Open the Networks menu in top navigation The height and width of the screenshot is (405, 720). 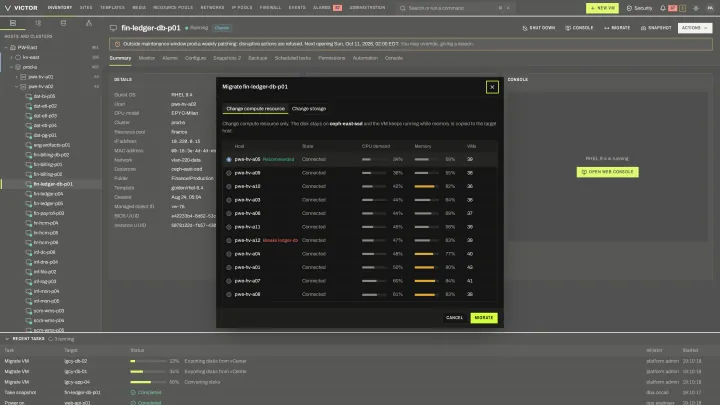click(212, 8)
